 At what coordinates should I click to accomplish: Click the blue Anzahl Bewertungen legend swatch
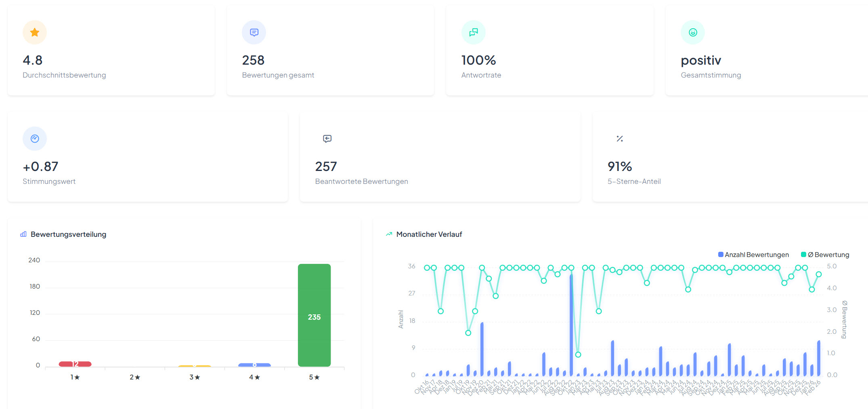click(x=721, y=255)
